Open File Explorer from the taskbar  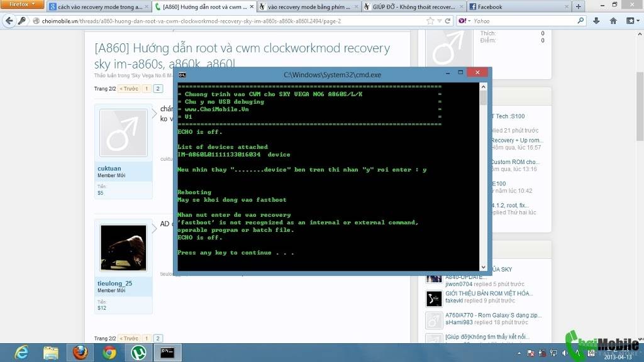[51, 353]
